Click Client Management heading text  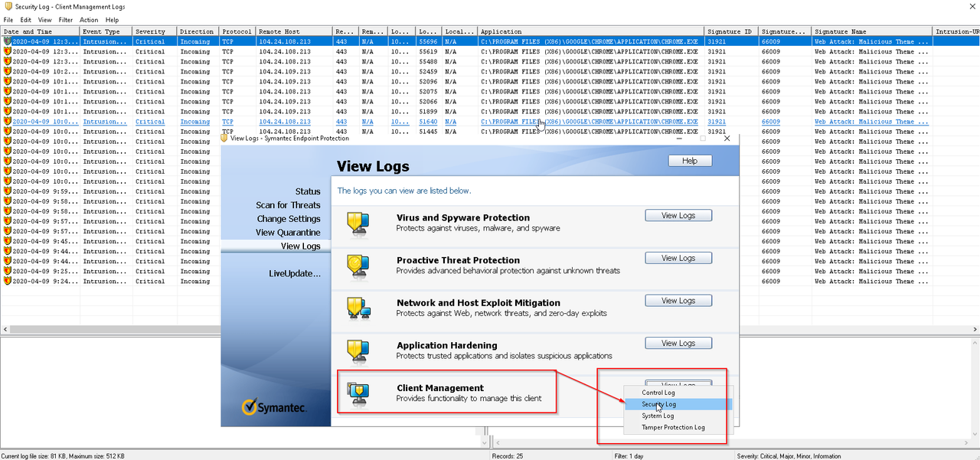440,388
